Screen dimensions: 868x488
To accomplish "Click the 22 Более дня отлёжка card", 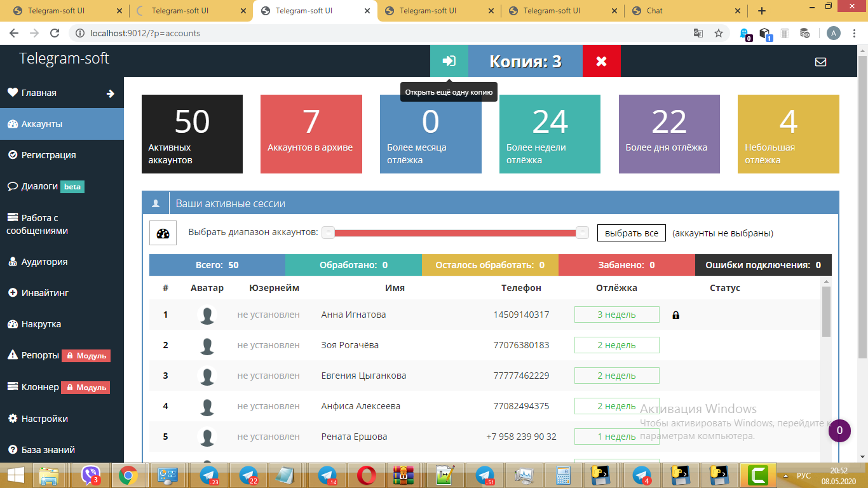I will (x=669, y=134).
